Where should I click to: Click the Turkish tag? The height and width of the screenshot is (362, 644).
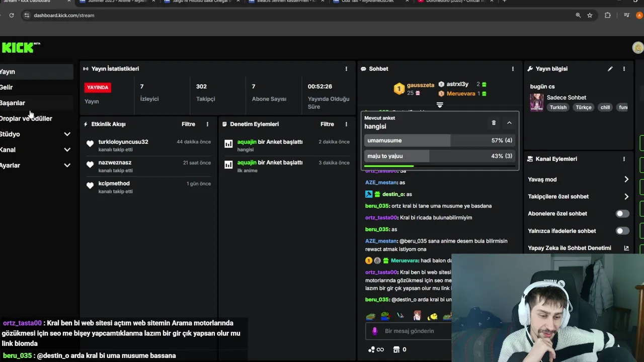pos(558,108)
